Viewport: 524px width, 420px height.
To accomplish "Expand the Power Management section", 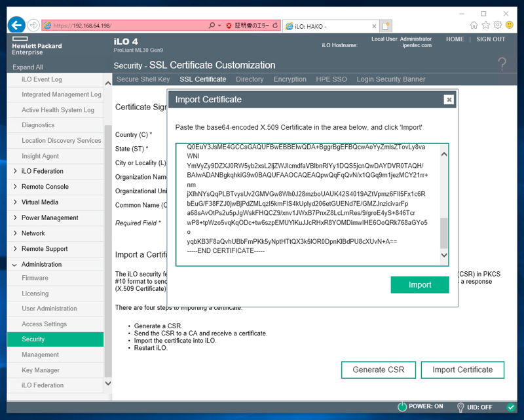I will pyautogui.click(x=15, y=218).
